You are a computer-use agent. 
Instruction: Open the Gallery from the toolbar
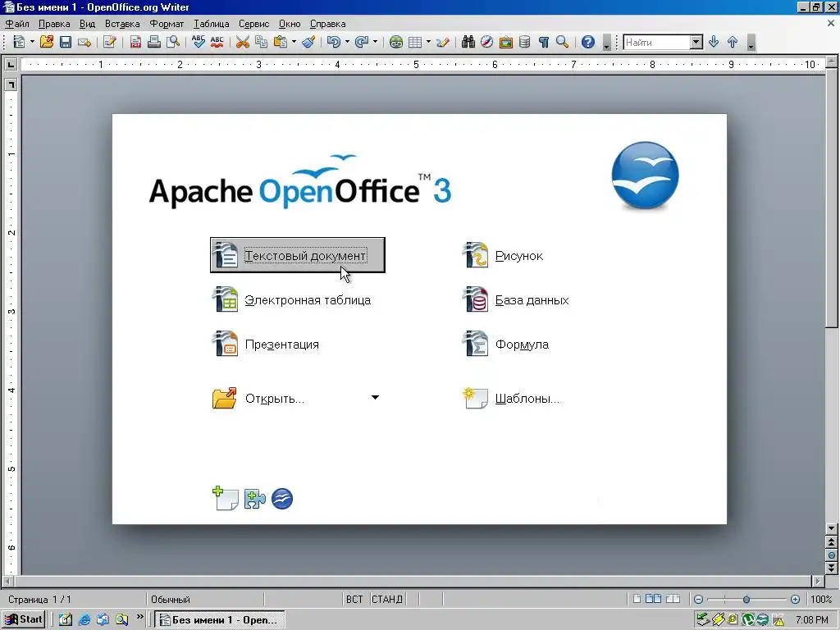[x=505, y=42]
